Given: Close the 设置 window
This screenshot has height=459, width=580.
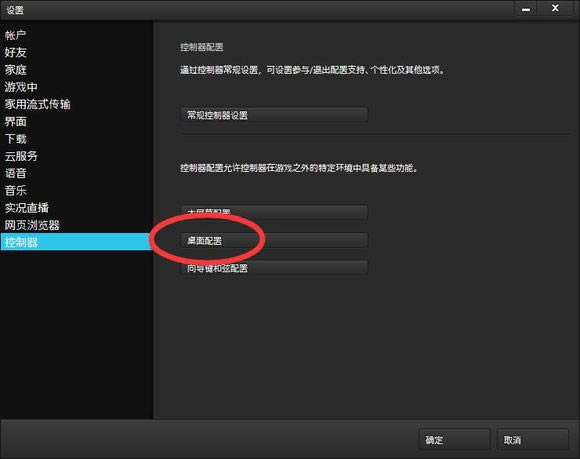Looking at the screenshot, I should [555, 8].
